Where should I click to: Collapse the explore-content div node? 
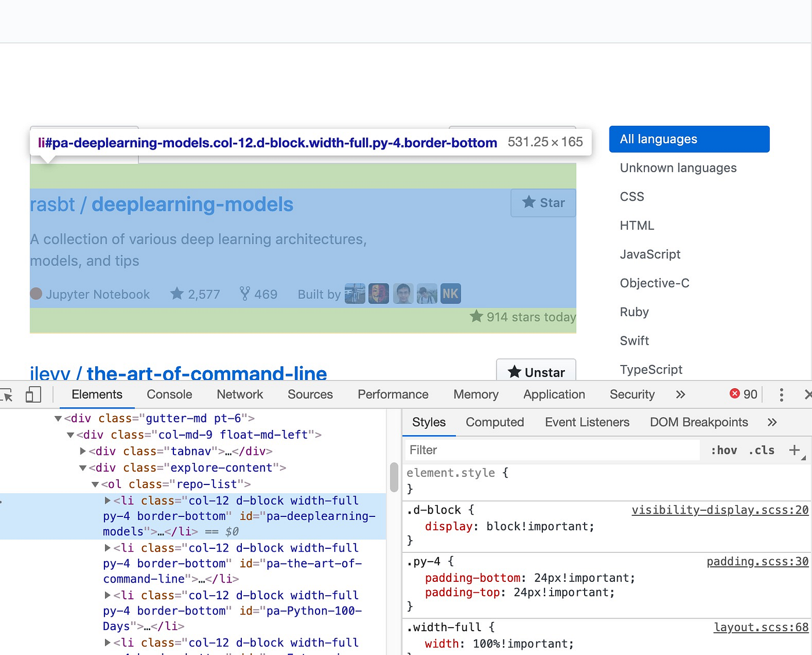coord(82,468)
